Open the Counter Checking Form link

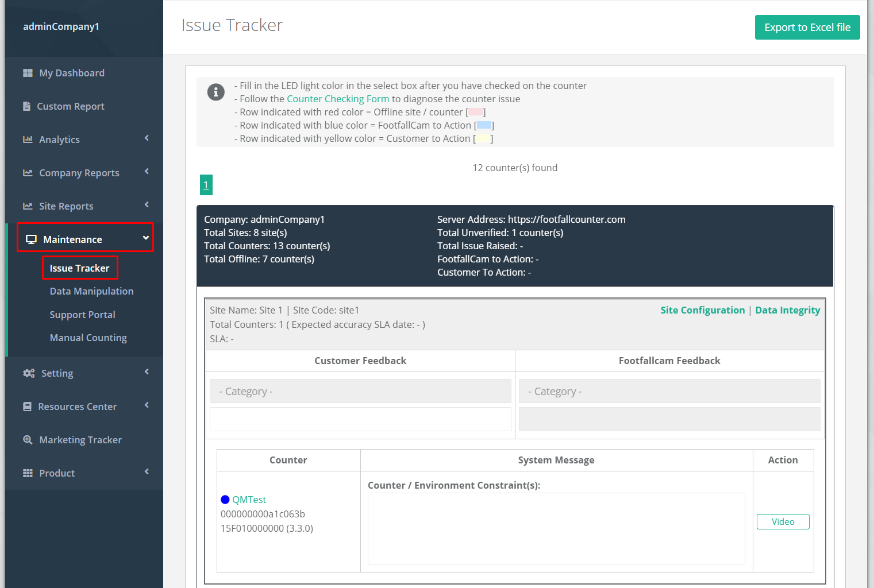tap(338, 98)
